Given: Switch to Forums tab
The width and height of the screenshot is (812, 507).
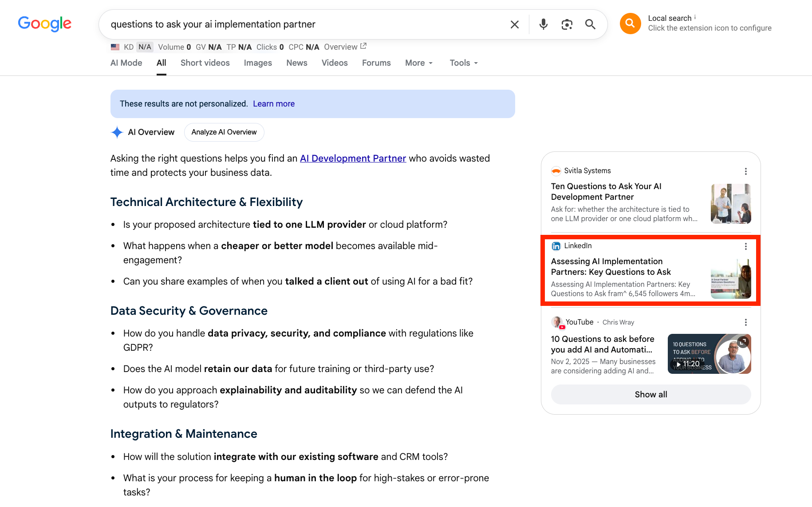Looking at the screenshot, I should pos(376,63).
